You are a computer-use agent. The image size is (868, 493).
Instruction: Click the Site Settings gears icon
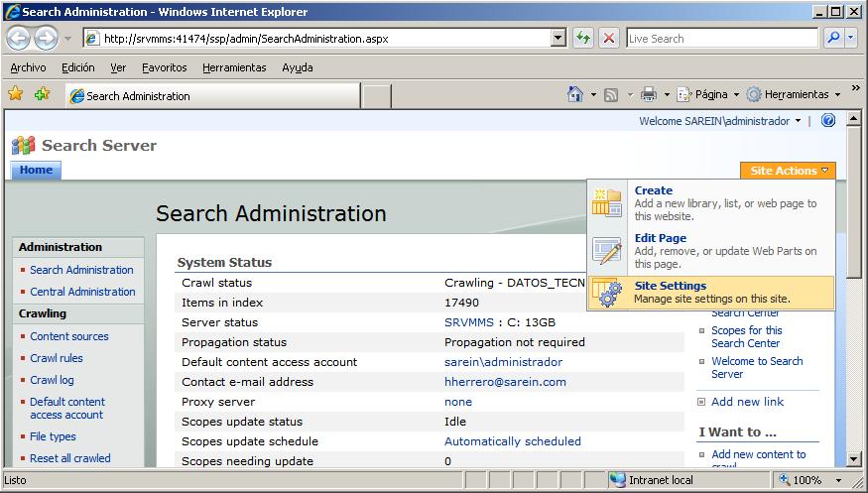(x=607, y=293)
